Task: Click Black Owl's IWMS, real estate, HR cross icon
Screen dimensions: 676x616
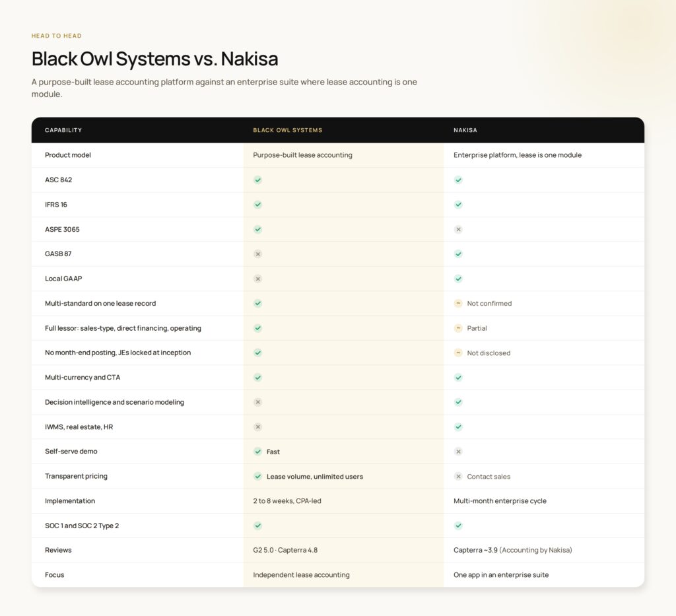Action: click(258, 427)
